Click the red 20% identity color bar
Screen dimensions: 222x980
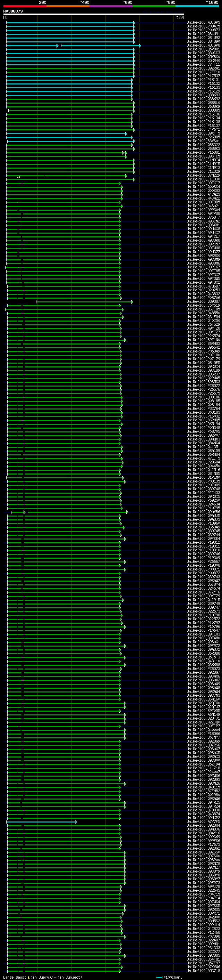coord(25,6)
